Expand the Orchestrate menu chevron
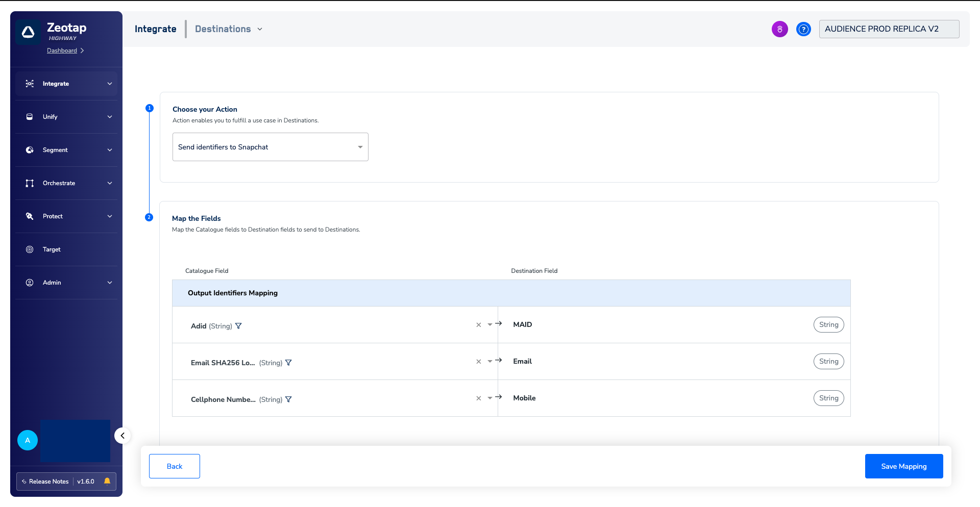Screen dimensions: 980x507 (110, 183)
